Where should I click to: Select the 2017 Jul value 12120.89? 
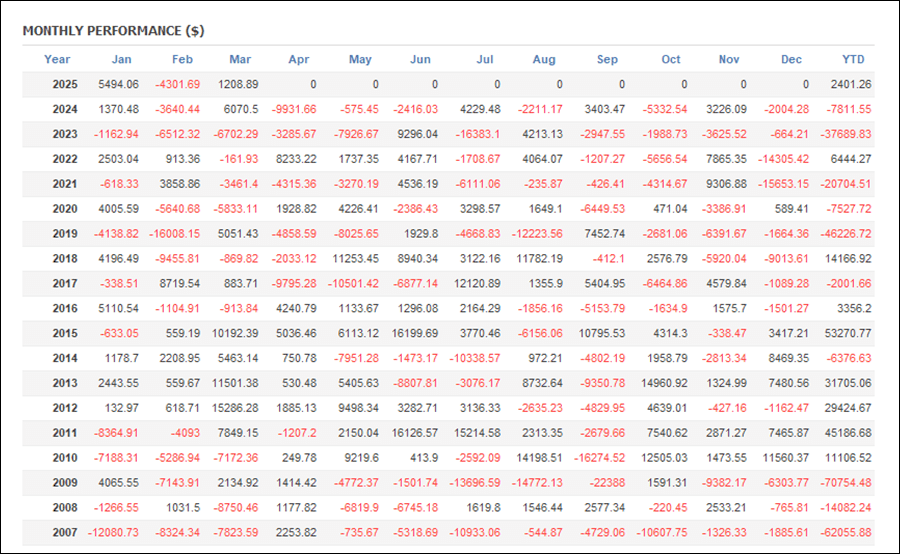(477, 284)
